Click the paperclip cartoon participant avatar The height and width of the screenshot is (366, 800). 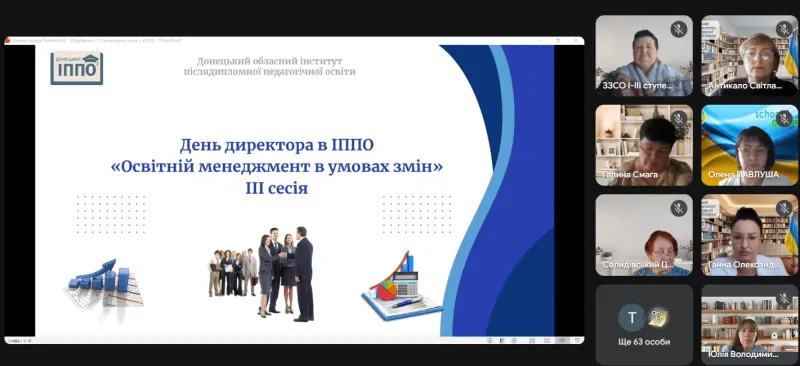658,318
